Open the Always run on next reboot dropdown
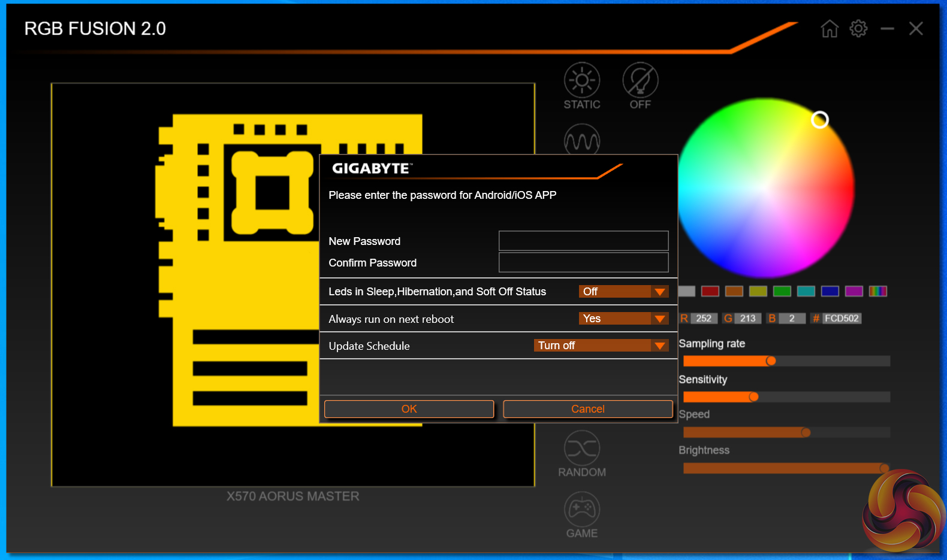This screenshot has width=947, height=560. point(659,319)
